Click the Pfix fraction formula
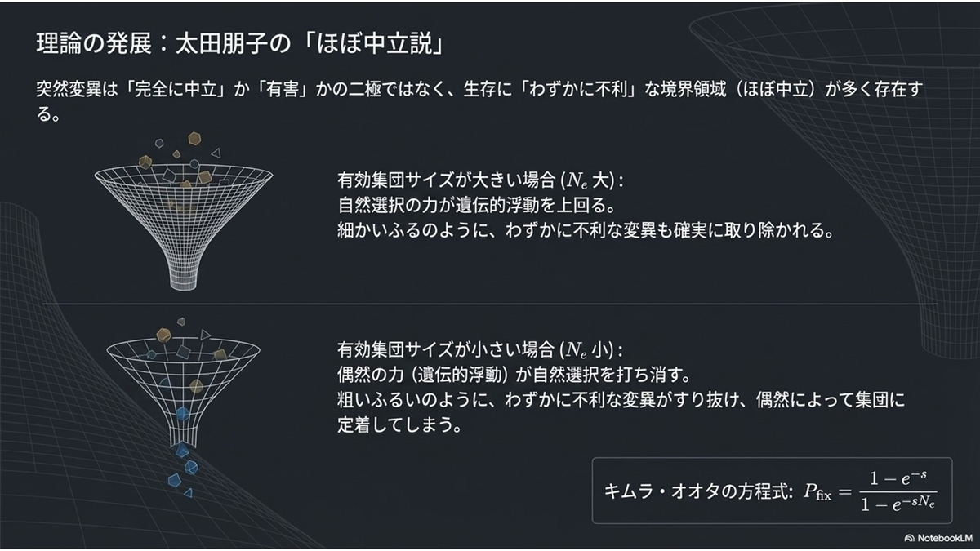Image resolution: width=980 pixels, height=551 pixels. point(867,490)
